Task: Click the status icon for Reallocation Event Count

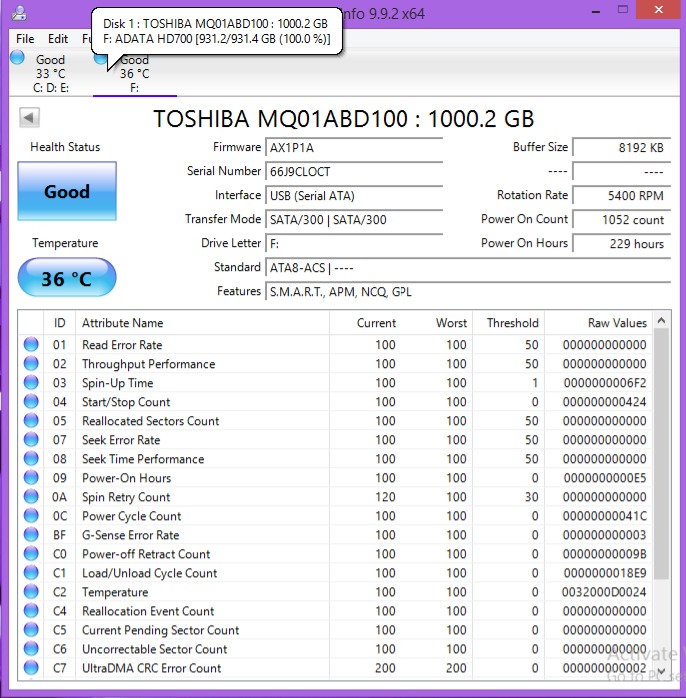Action: (x=31, y=611)
